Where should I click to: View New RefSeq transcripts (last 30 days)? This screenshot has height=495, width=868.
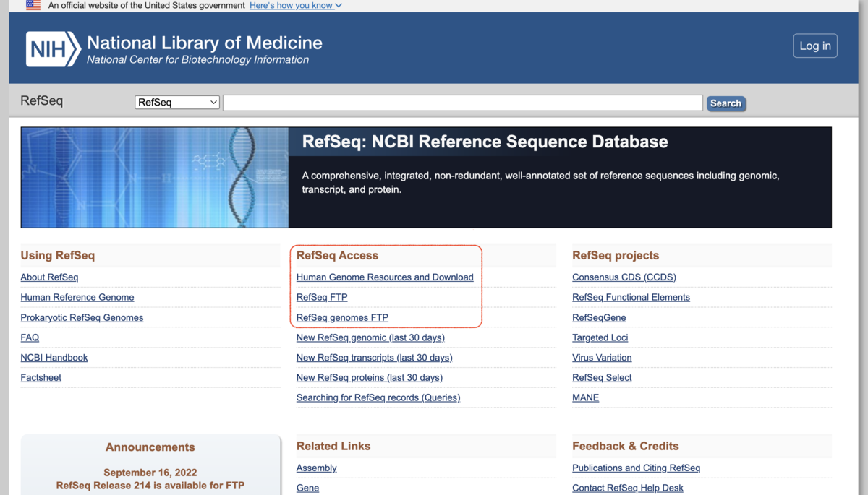click(x=374, y=358)
